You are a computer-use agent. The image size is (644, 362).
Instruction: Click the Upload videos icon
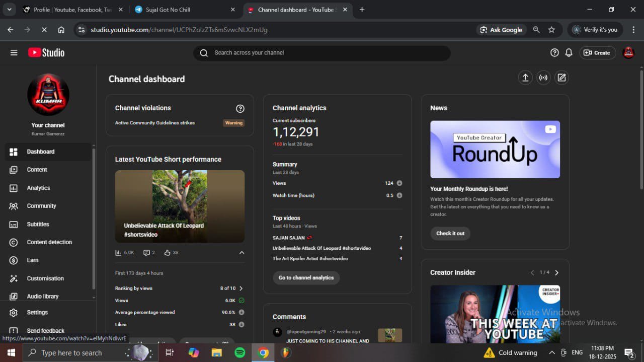point(525,78)
